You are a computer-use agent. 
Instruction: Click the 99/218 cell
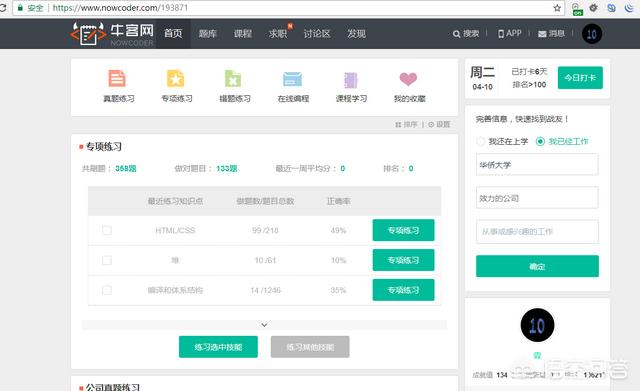[x=265, y=231]
